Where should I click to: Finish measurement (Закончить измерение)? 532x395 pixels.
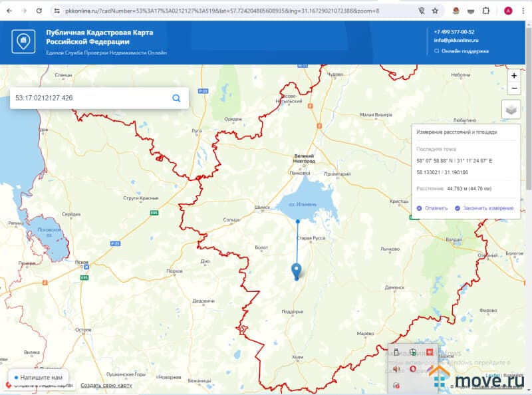[x=485, y=208]
